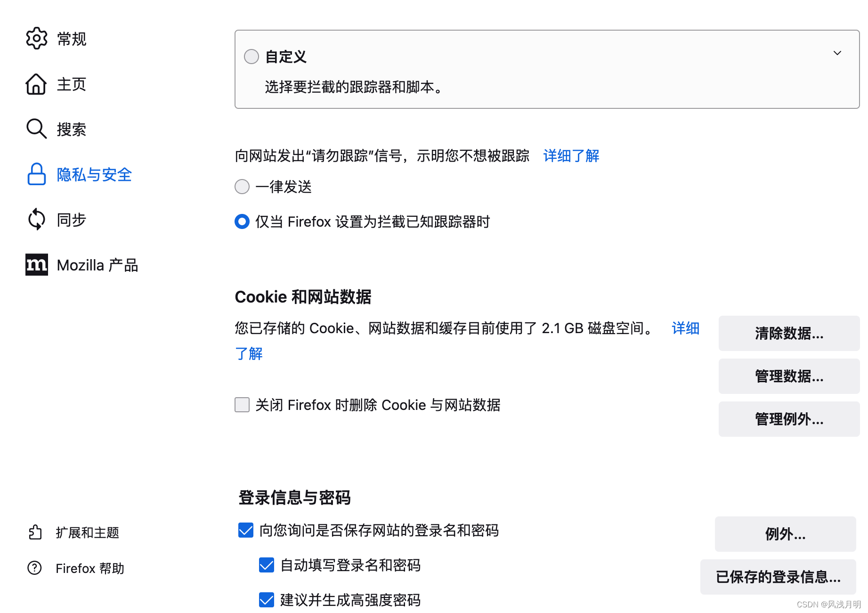Screen dimensions: 868x613
Task: Open the 常规 settings category
Action: [72, 39]
